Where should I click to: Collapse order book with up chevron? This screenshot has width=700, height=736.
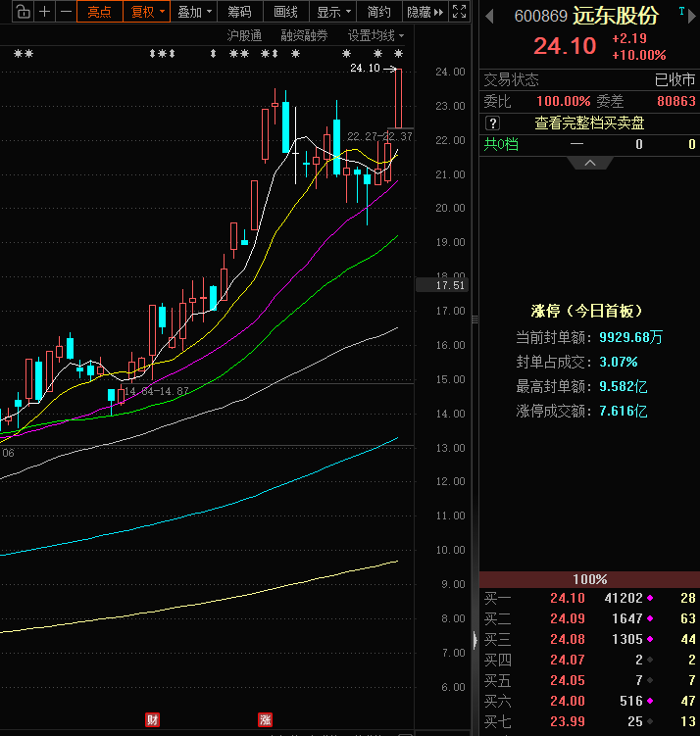pyautogui.click(x=590, y=163)
